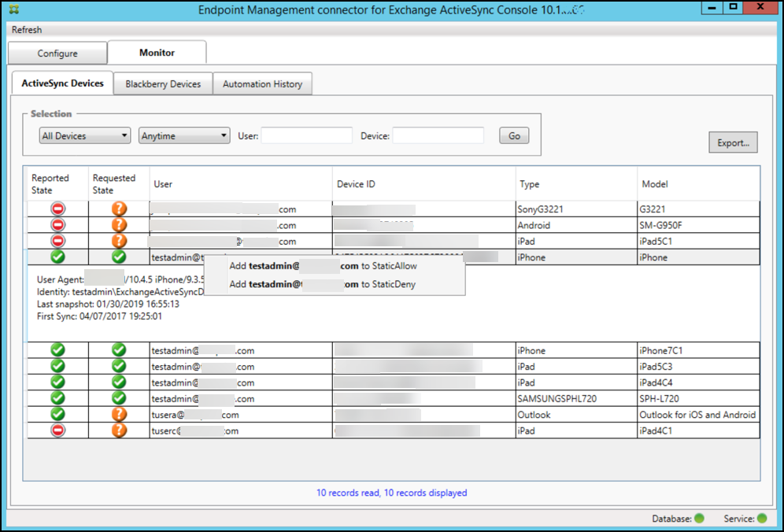The image size is (784, 532).
Task: Click the red blocked icon in SonyG3221 row
Action: pos(58,209)
